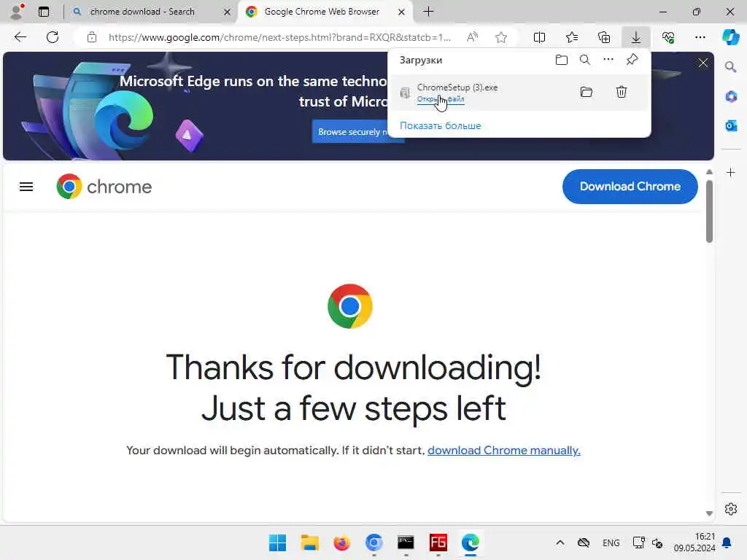The height and width of the screenshot is (560, 747).
Task: Pin the Загрузки downloads panel
Action: coord(632,60)
